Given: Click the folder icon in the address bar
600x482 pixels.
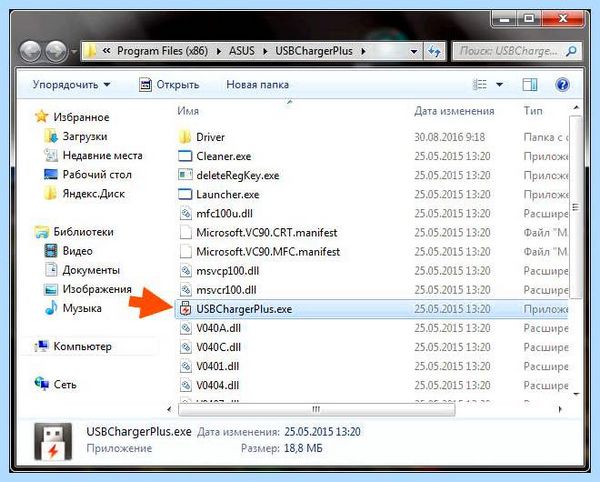Looking at the screenshot, I should click(90, 51).
